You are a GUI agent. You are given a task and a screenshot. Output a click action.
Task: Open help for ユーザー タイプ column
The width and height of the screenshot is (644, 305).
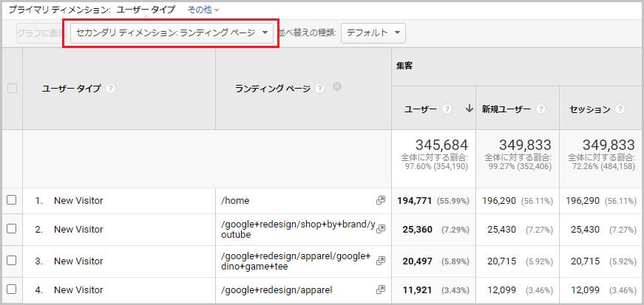[x=110, y=89]
